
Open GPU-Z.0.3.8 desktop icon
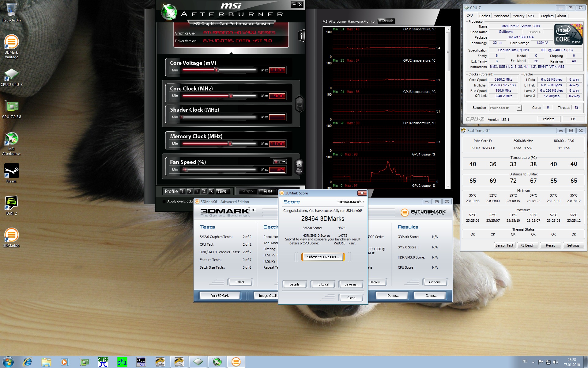[x=12, y=109]
